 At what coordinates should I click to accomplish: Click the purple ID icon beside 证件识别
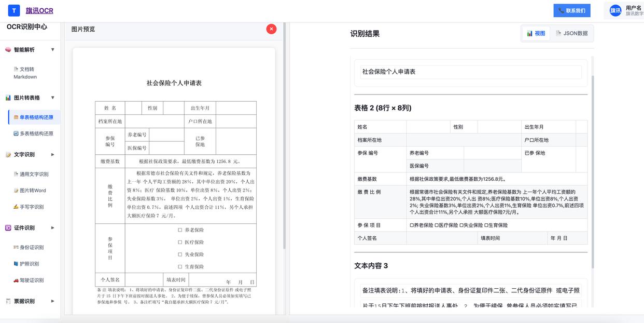[8, 228]
